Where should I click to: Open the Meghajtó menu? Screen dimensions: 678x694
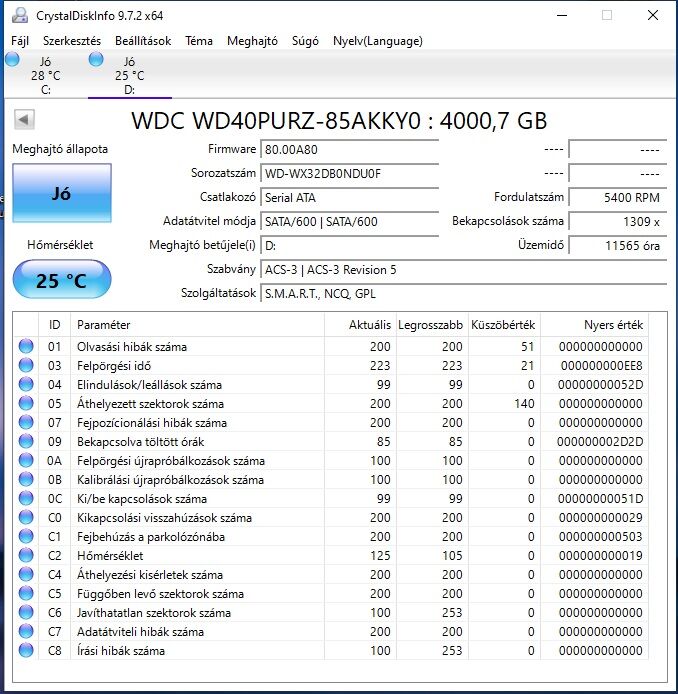(252, 41)
